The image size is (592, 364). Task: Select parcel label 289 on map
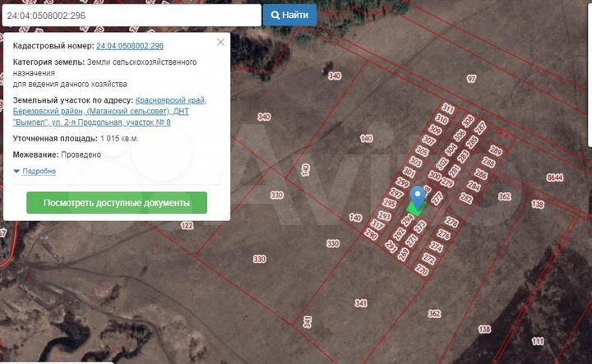click(x=496, y=150)
